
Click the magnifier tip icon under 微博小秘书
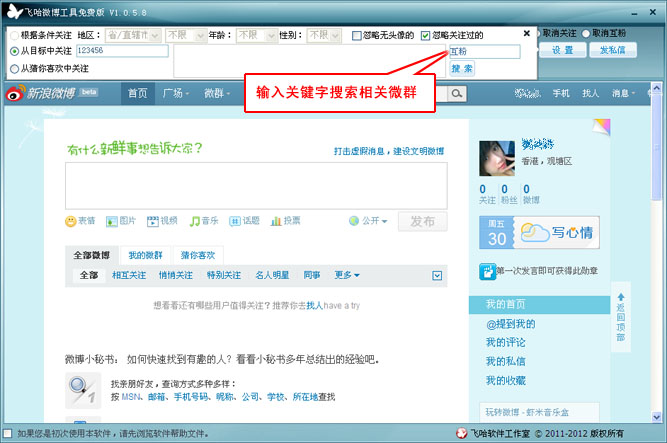click(83, 390)
